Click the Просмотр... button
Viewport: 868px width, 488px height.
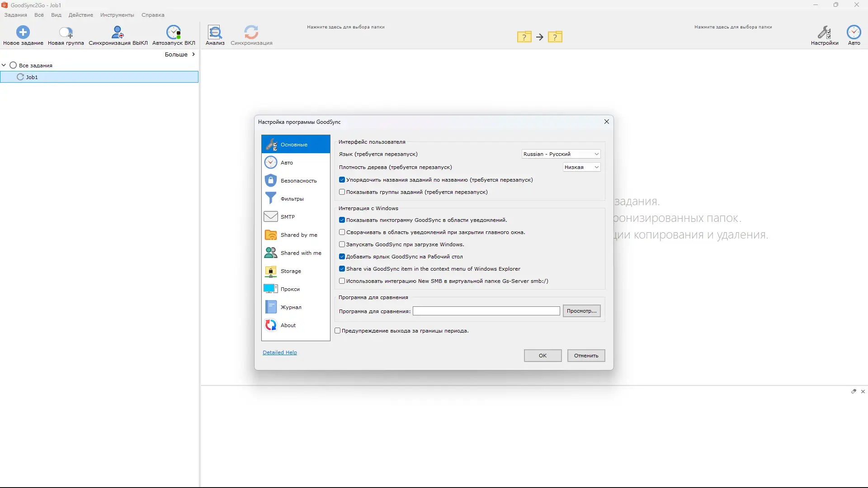(581, 311)
